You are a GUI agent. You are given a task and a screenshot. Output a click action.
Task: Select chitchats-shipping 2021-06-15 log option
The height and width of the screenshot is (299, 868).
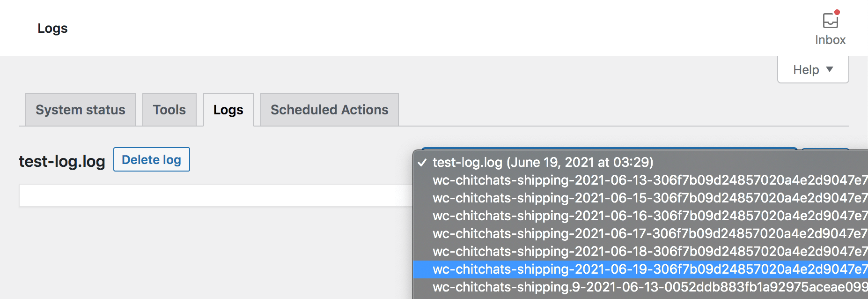[x=649, y=198]
